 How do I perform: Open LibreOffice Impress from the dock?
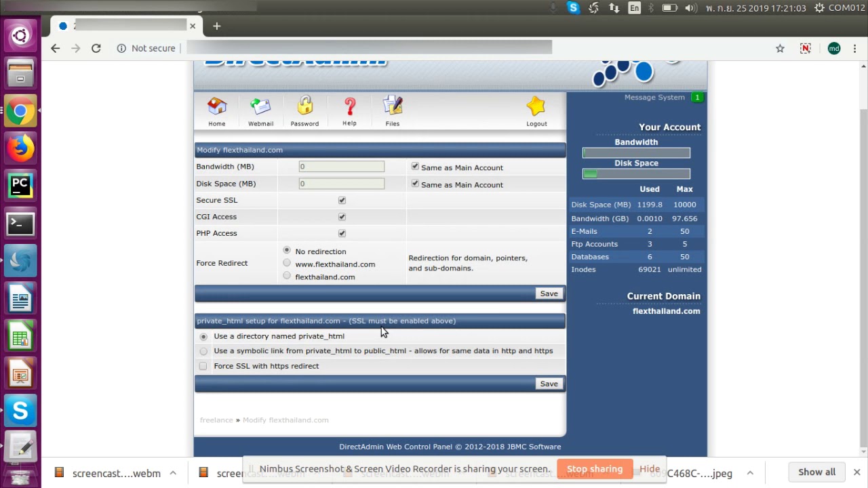point(20,374)
